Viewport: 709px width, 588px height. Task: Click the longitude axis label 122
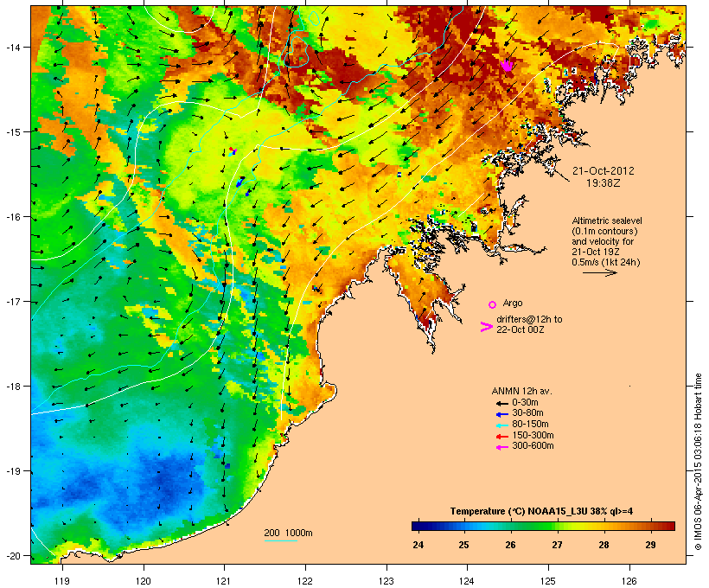[305, 581]
